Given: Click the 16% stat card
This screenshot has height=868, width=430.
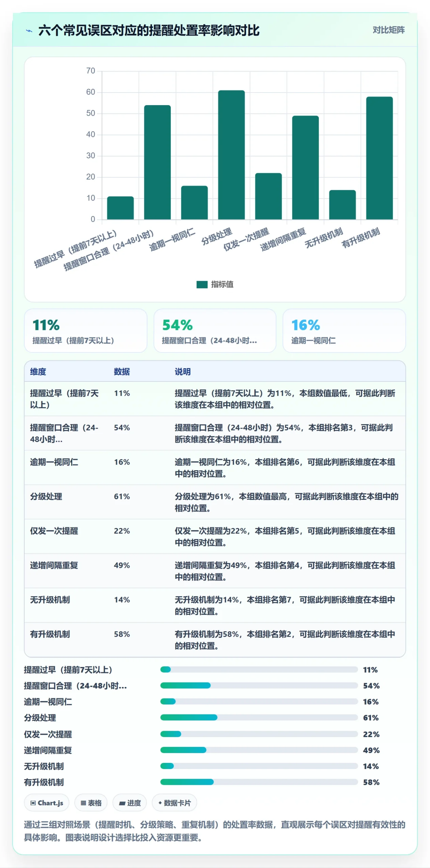Looking at the screenshot, I should [344, 331].
